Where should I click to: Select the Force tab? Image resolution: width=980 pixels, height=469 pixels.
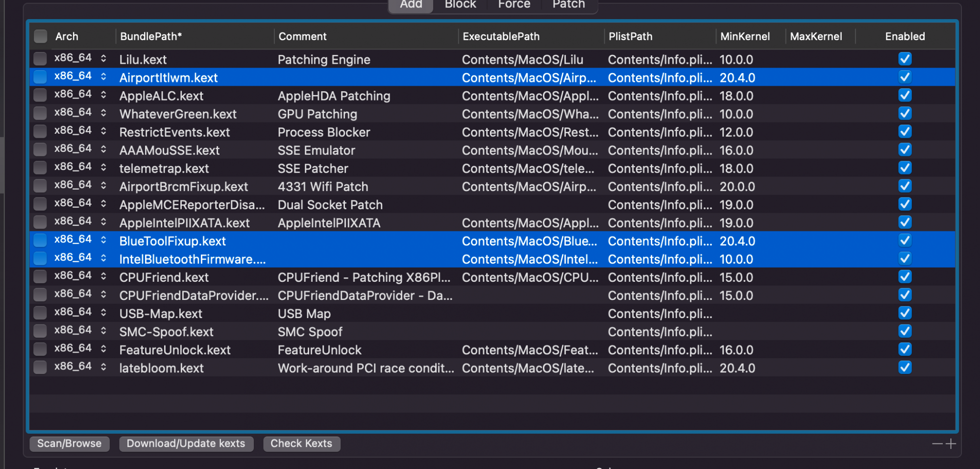pyautogui.click(x=514, y=5)
